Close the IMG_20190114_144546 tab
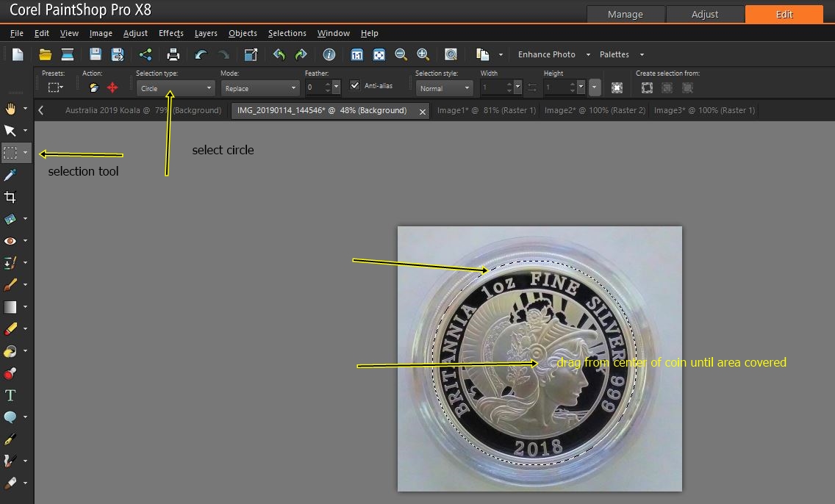This screenshot has height=504, width=835. point(423,112)
